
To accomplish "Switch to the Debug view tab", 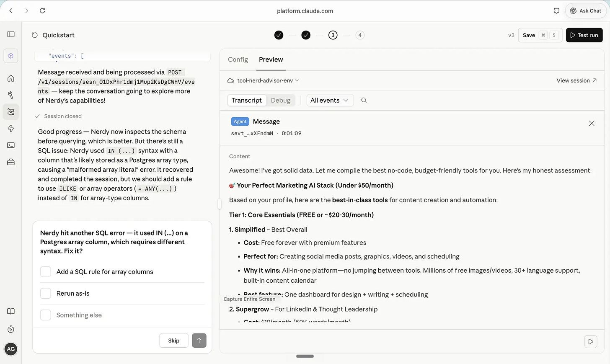I will [x=281, y=101].
